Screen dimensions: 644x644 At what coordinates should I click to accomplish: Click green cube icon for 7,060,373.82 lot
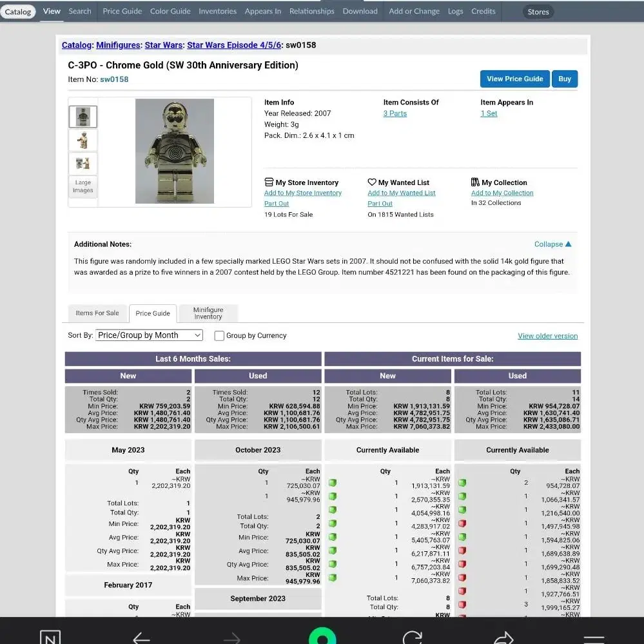332,578
